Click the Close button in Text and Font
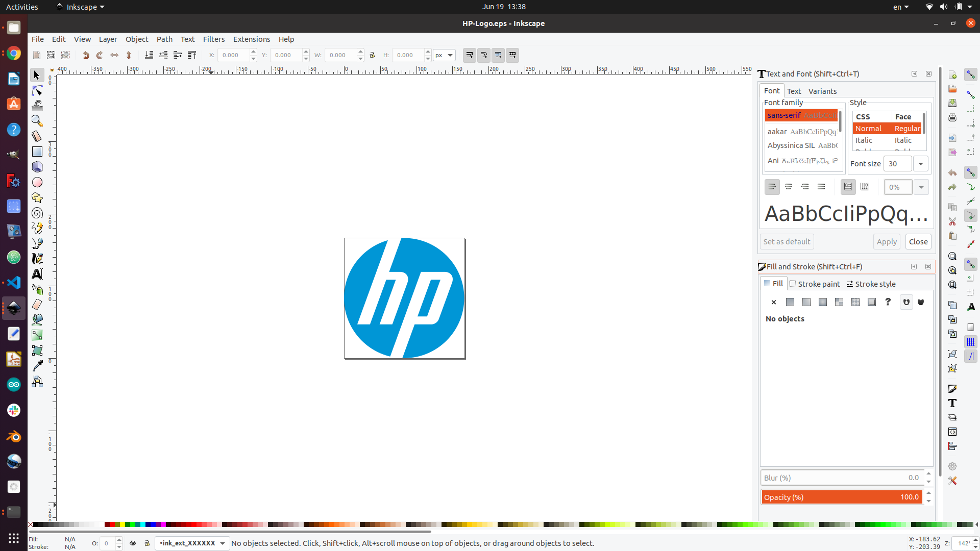 (918, 242)
